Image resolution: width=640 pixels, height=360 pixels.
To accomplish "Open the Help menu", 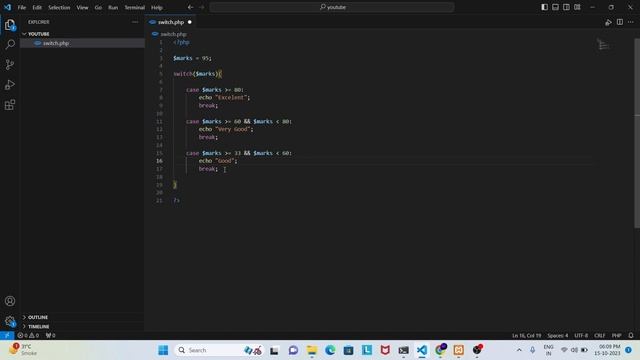I will click(157, 7).
